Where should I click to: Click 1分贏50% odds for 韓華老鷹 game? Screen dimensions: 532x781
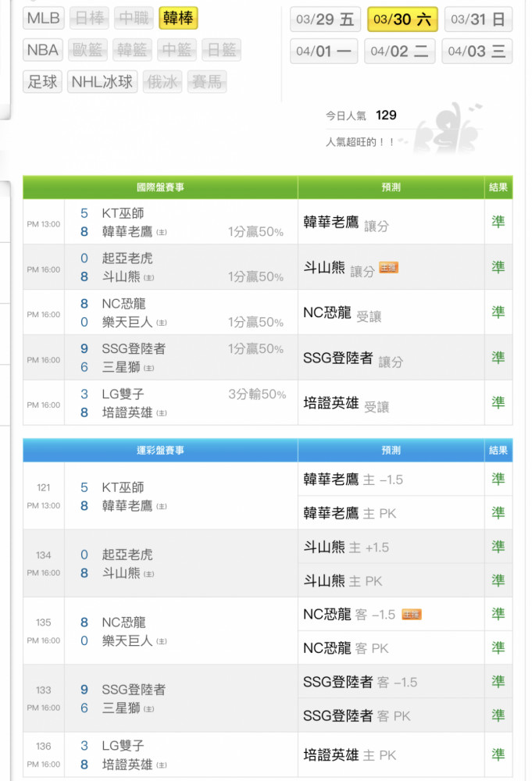pyautogui.click(x=255, y=232)
